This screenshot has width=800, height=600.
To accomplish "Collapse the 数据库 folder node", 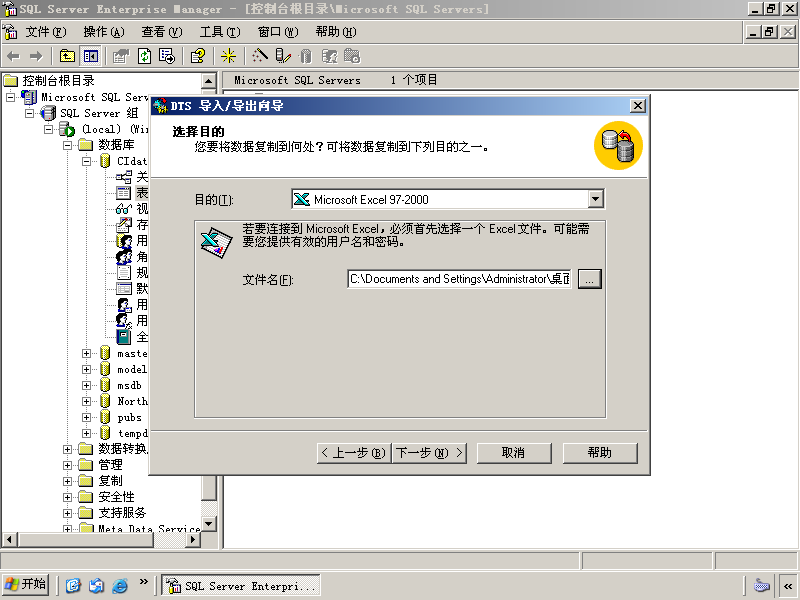I will [67, 145].
